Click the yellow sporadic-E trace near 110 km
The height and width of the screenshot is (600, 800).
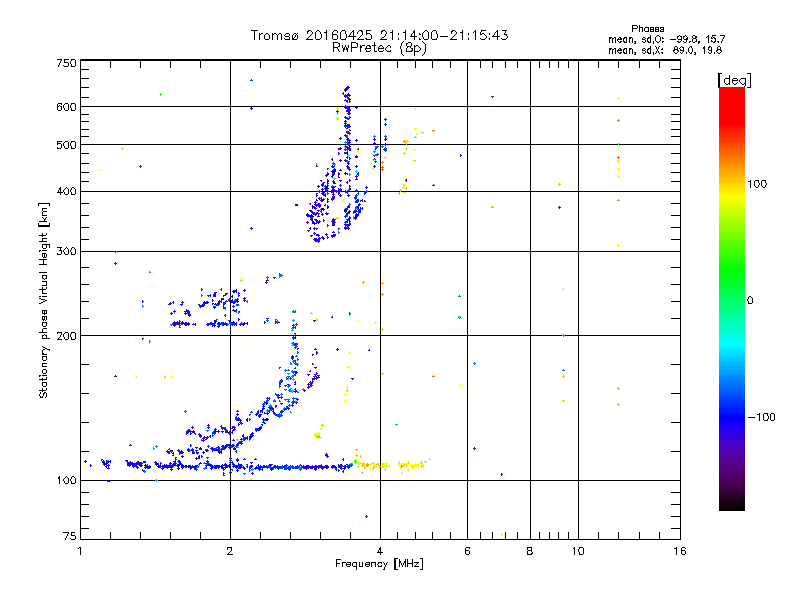pos(393,465)
